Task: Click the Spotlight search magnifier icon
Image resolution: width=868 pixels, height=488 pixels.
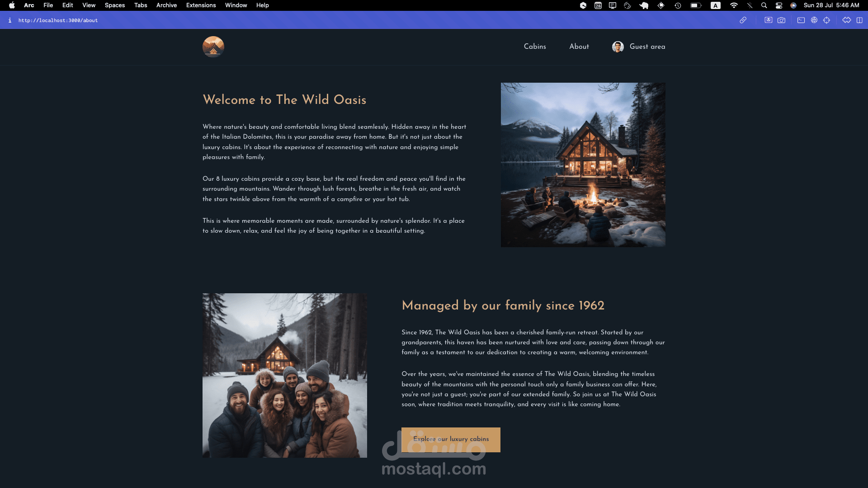Action: pyautogui.click(x=764, y=5)
